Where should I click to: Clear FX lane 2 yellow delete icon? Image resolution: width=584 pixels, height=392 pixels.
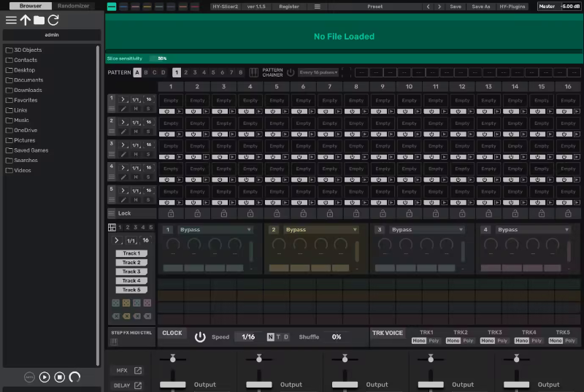(126, 316)
